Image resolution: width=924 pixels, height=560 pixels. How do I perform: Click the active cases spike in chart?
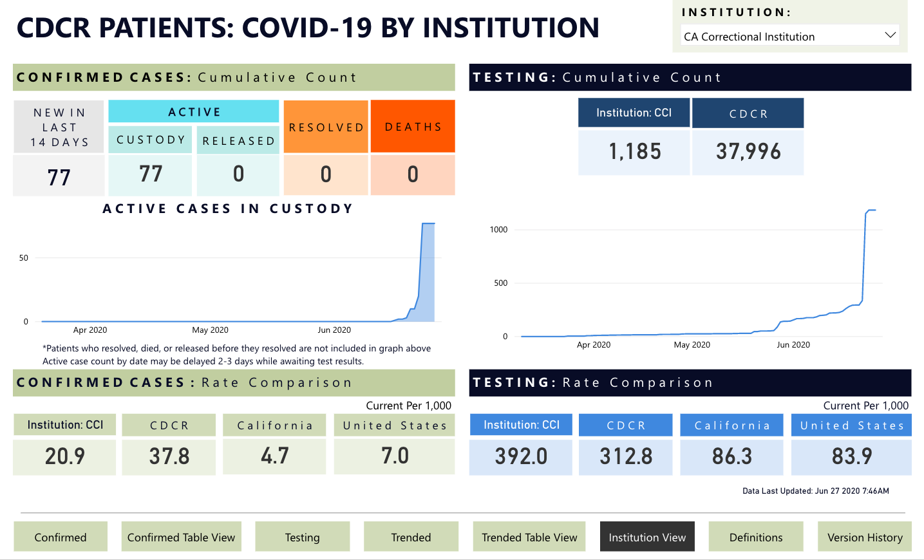click(x=428, y=270)
